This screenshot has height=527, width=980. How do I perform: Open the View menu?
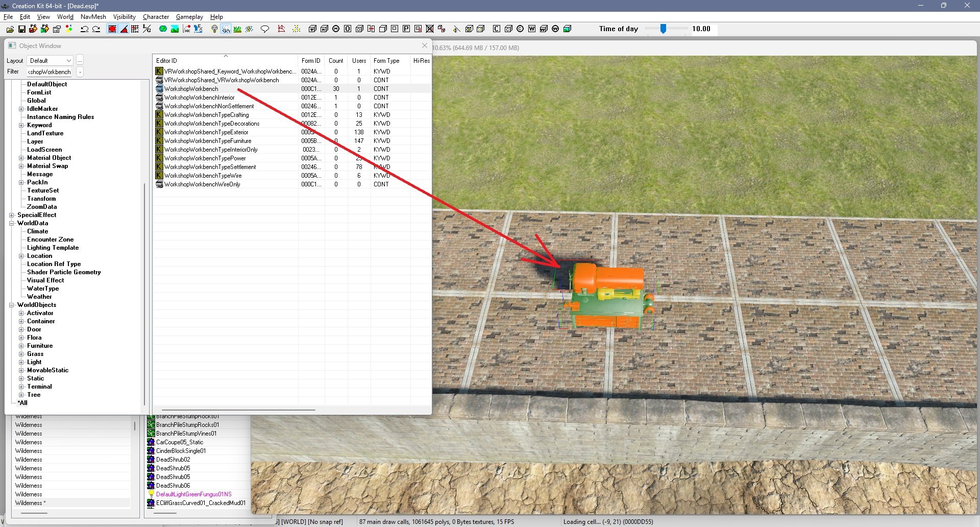click(x=44, y=17)
